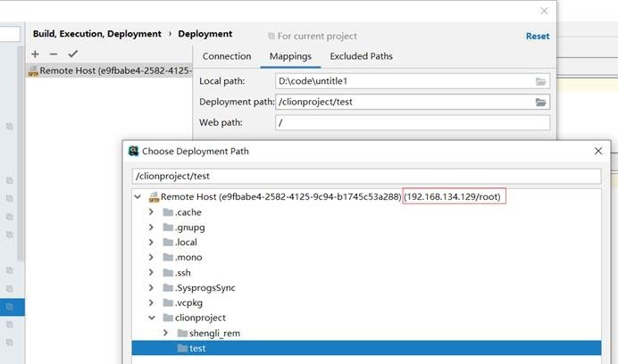Open the Excluded Paths tab
618x364 pixels.
pos(361,56)
